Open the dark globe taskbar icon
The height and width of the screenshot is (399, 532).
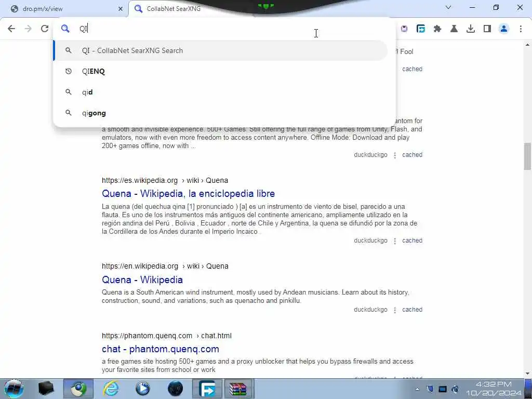tap(175, 389)
